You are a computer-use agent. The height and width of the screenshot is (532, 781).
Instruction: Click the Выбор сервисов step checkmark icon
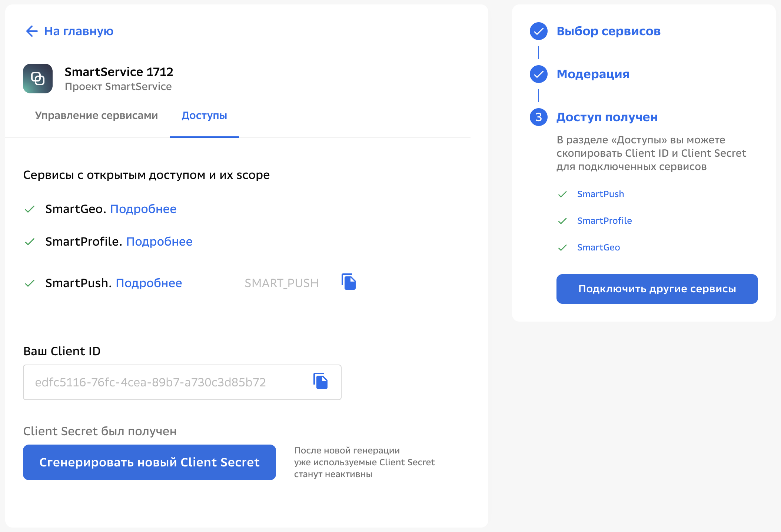[x=539, y=31]
